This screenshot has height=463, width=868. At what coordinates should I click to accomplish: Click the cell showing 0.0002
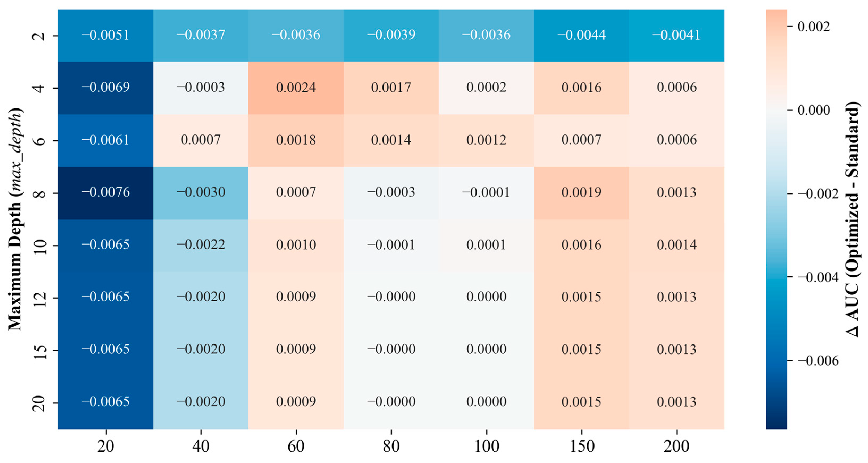point(486,88)
